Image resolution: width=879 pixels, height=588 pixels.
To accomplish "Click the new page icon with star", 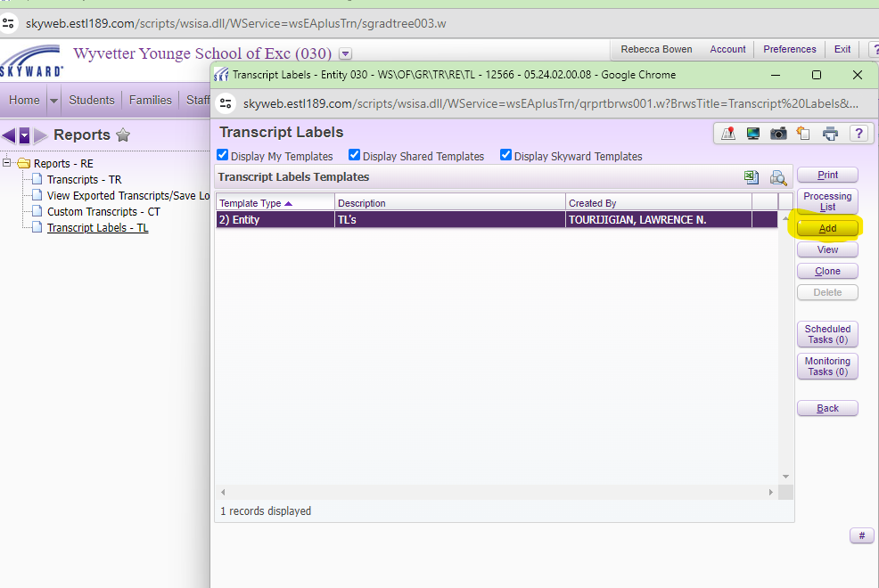I will [803, 134].
